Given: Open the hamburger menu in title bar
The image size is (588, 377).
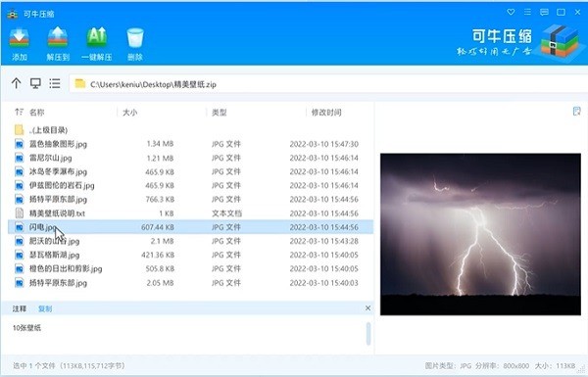Looking at the screenshot, I should 527,13.
